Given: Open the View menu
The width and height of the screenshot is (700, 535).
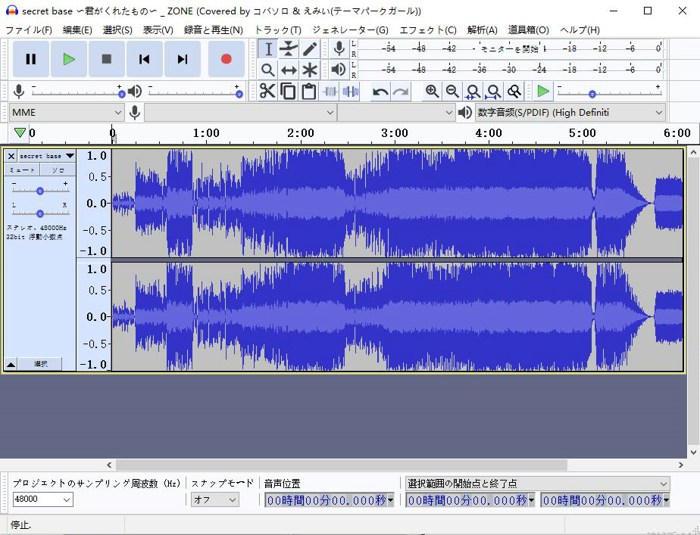Looking at the screenshot, I should tap(158, 30).
